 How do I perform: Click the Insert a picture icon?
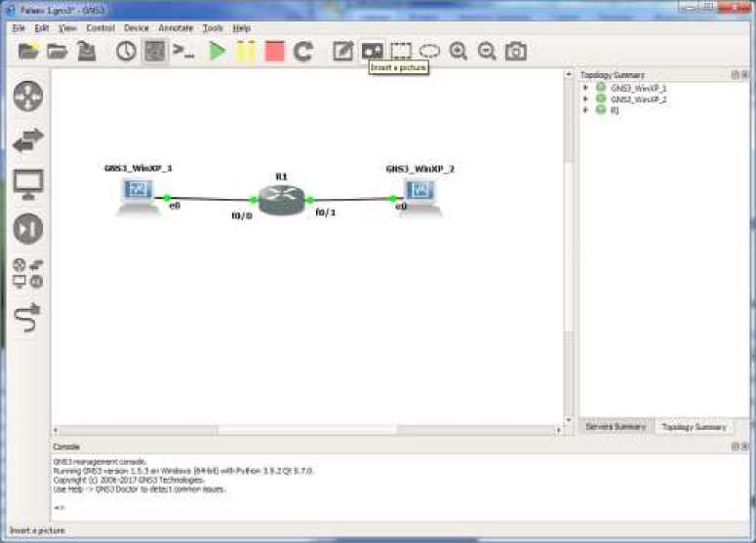pos(373,51)
